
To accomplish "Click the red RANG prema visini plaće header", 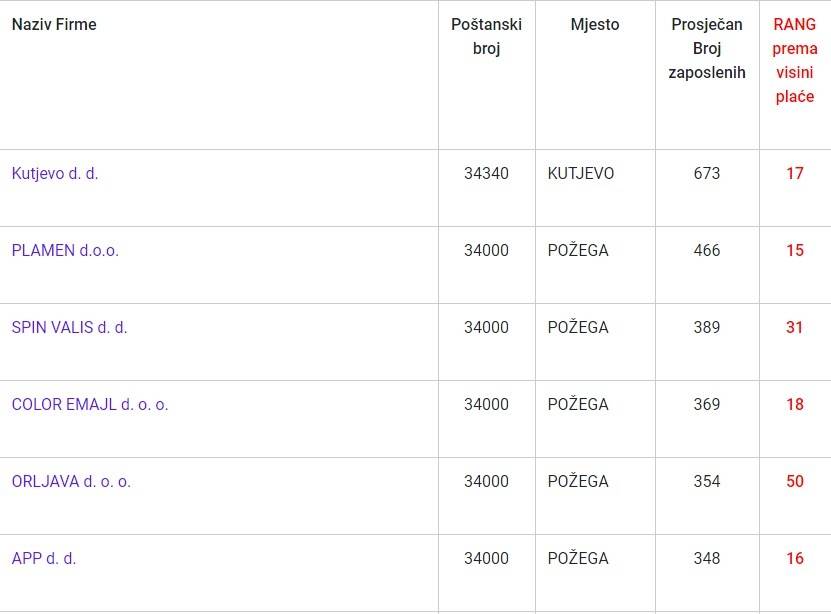I will (x=795, y=60).
